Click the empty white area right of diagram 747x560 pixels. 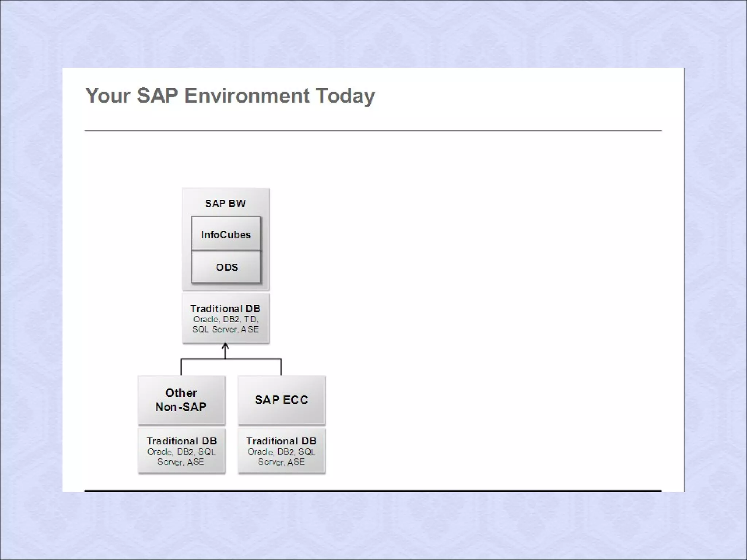click(492, 310)
